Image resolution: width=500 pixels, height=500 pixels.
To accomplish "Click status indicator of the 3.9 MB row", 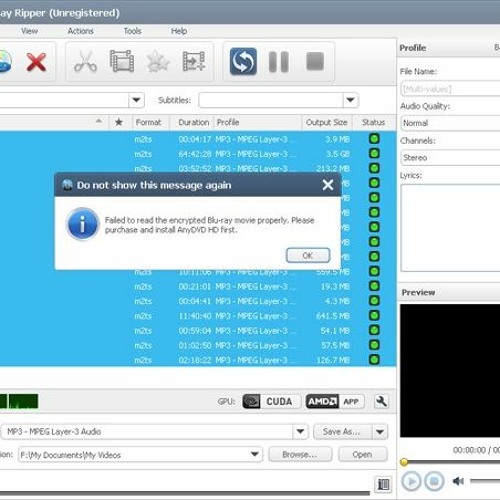I will click(x=374, y=139).
